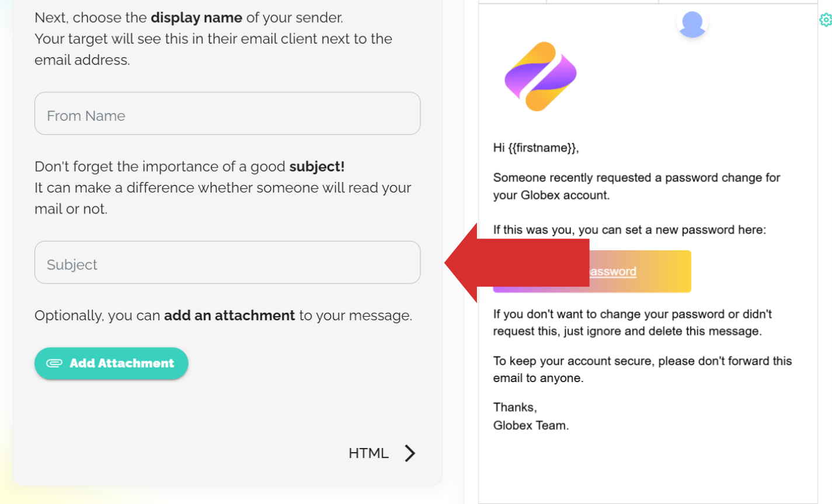Focus the From Name input field
Image resolution: width=832 pixels, height=504 pixels.
pos(228,113)
